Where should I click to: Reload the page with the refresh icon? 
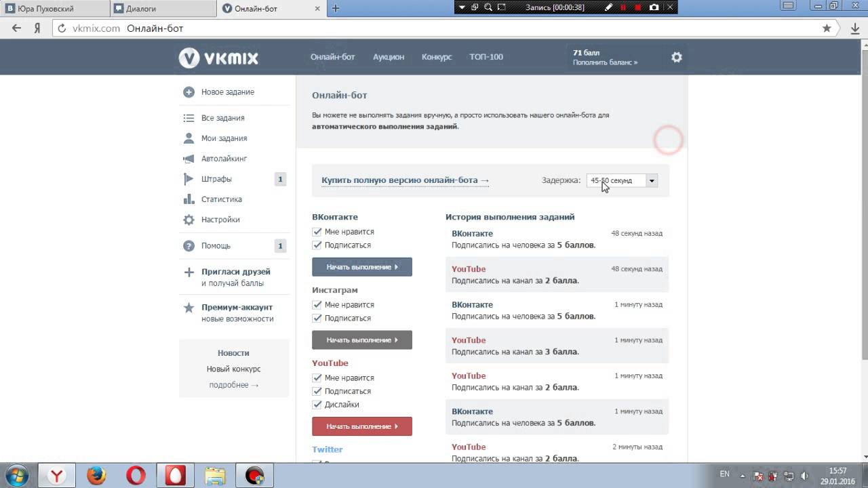(x=62, y=28)
